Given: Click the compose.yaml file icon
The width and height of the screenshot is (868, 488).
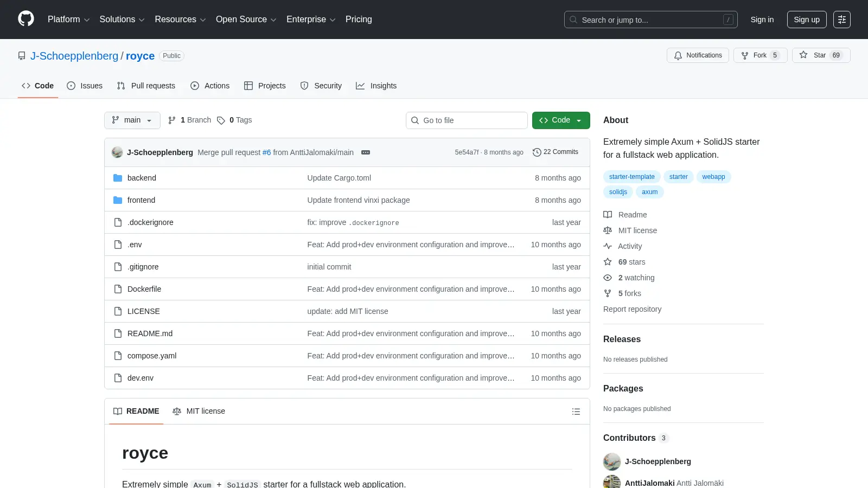Looking at the screenshot, I should [x=118, y=356].
